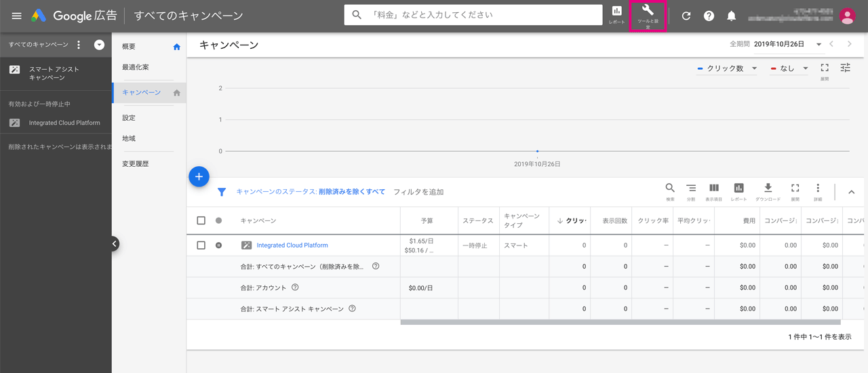Go to next date period arrow
Screen dimensions: 868x373
click(x=850, y=44)
